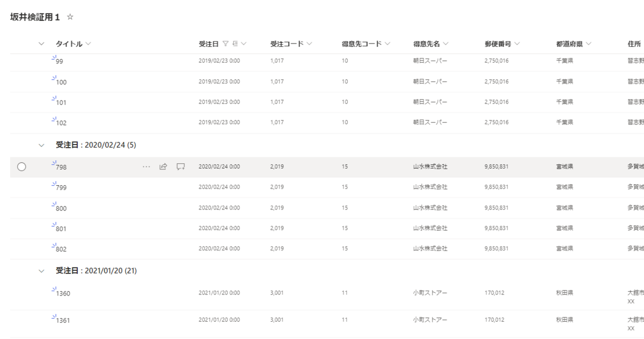Open the 都道府県 column dropdown
Viewport: 644px width, 339px height.
point(589,44)
